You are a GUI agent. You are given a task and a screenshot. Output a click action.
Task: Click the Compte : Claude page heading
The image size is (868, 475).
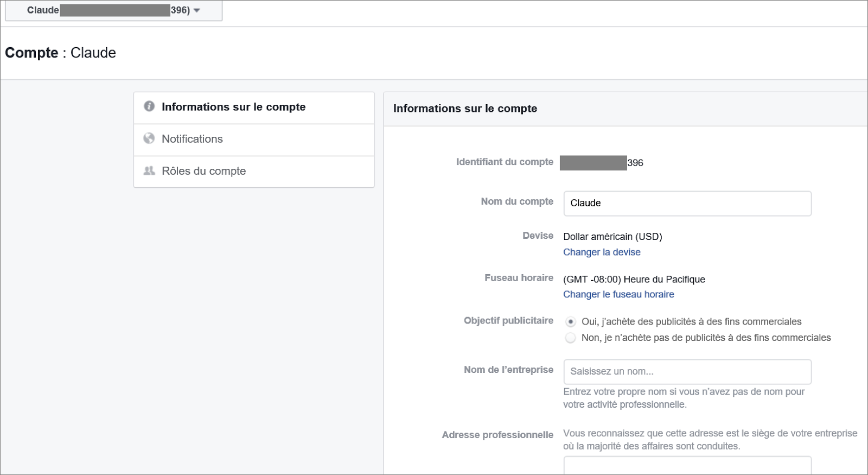tap(61, 53)
